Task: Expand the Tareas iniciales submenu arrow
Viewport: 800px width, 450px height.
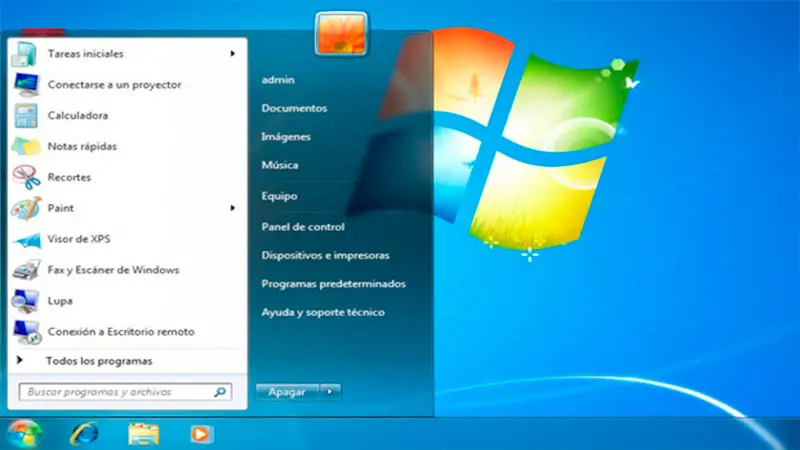Action: click(x=232, y=54)
